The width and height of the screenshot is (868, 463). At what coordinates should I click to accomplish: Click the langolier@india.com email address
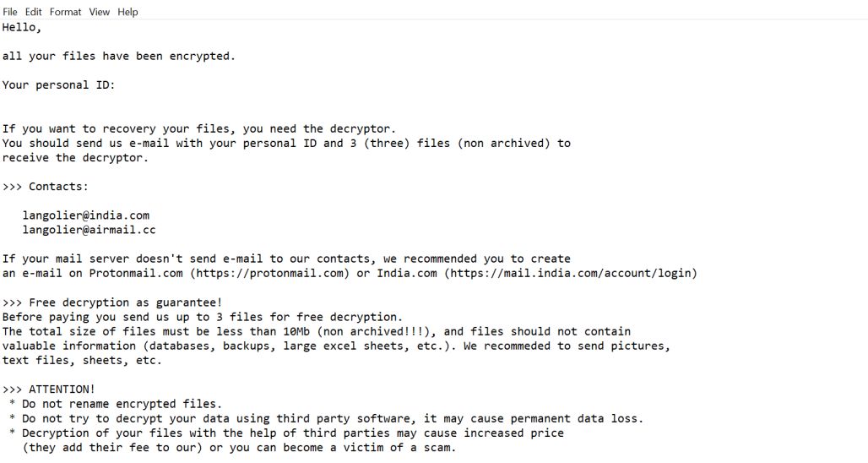tap(85, 215)
